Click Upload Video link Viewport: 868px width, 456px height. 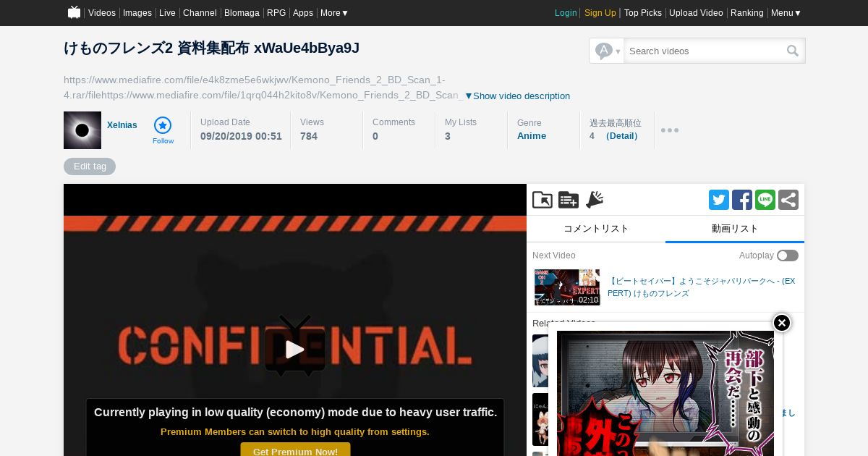696,13
